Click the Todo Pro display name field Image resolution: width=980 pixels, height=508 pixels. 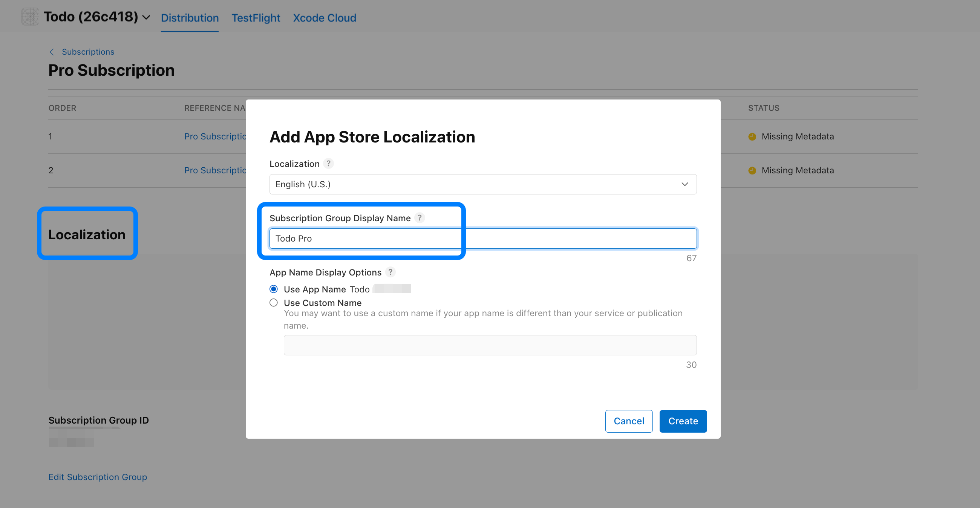[482, 239]
